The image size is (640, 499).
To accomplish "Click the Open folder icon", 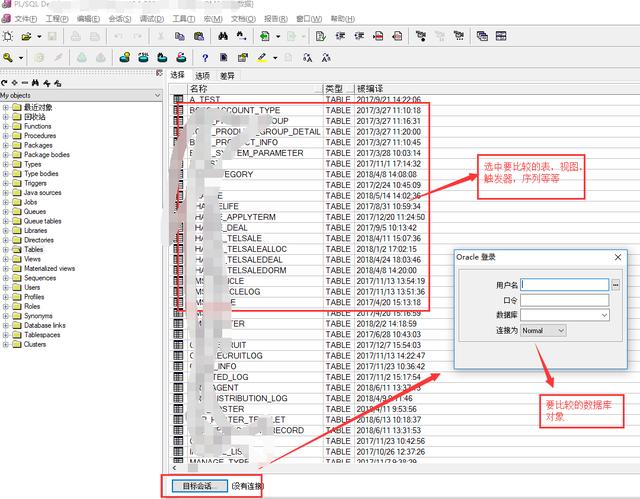I will click(27, 36).
